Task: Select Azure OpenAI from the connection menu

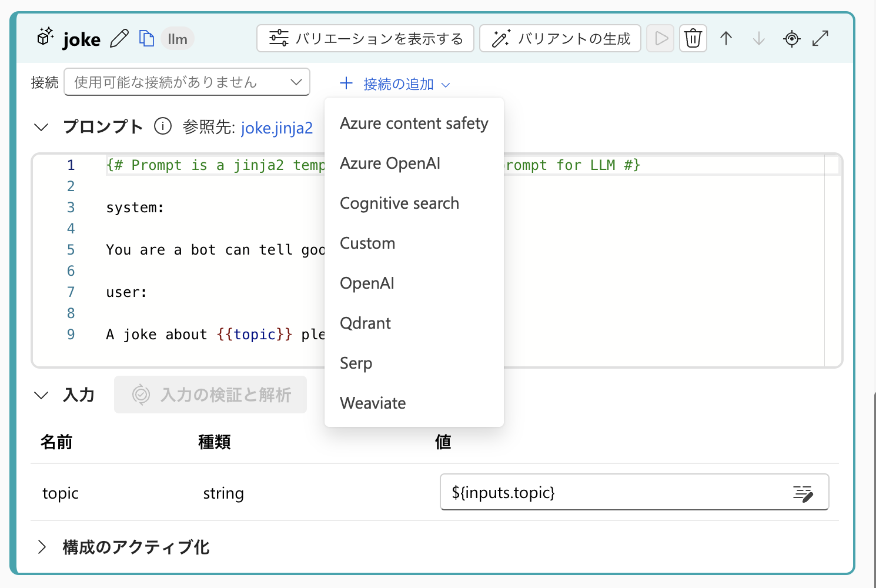Action: [390, 163]
